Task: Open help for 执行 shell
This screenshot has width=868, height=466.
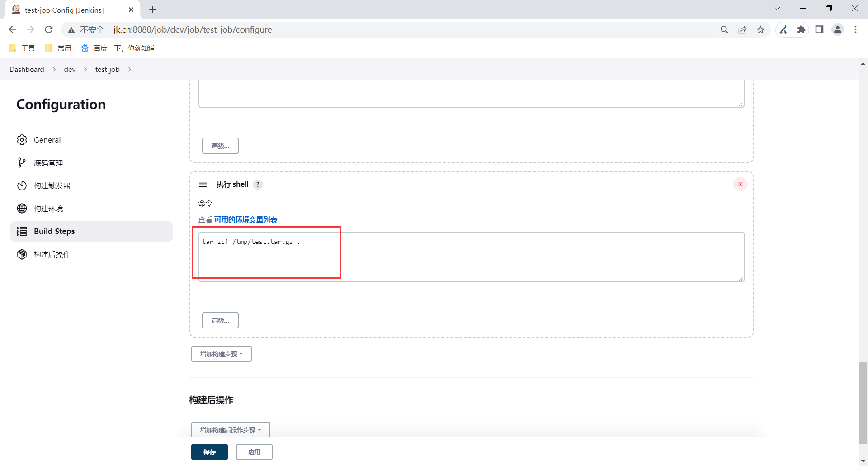Action: [258, 184]
